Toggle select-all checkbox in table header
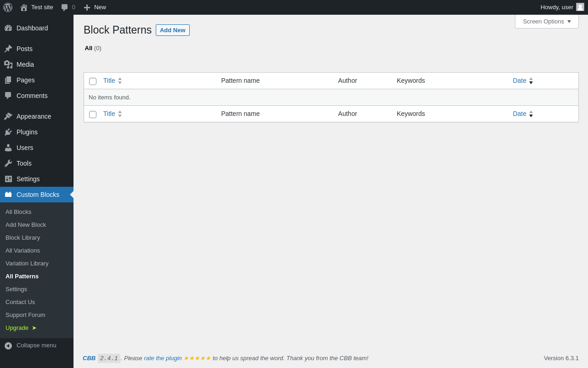 tap(93, 81)
